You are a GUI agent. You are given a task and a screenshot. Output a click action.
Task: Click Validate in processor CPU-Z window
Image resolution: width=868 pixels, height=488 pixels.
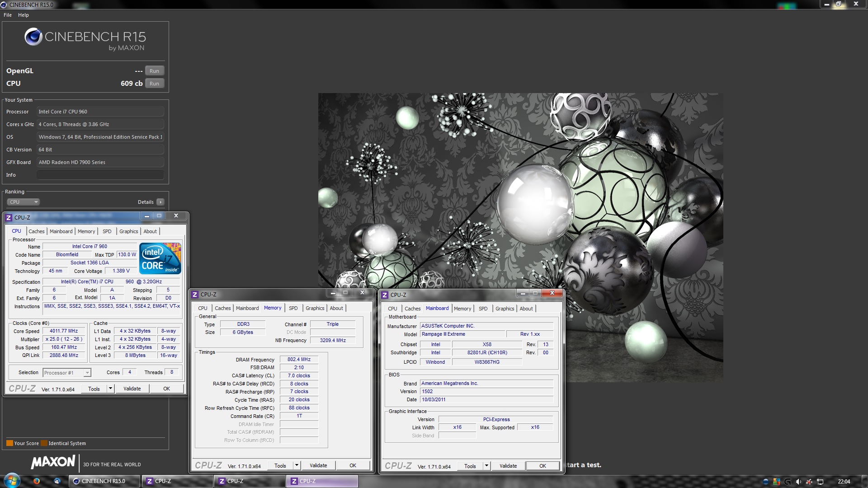tap(132, 389)
